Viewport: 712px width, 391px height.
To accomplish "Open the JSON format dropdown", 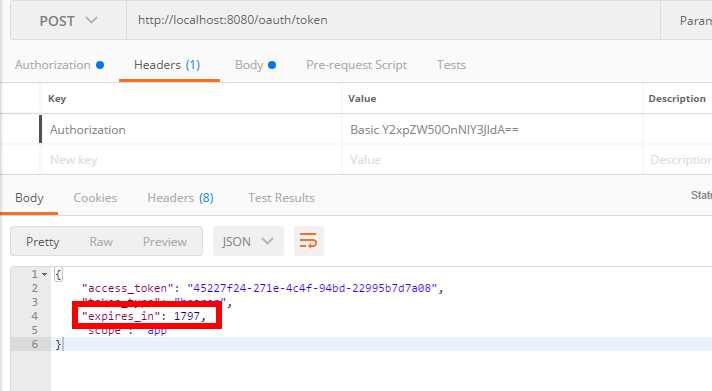I will tap(248, 242).
